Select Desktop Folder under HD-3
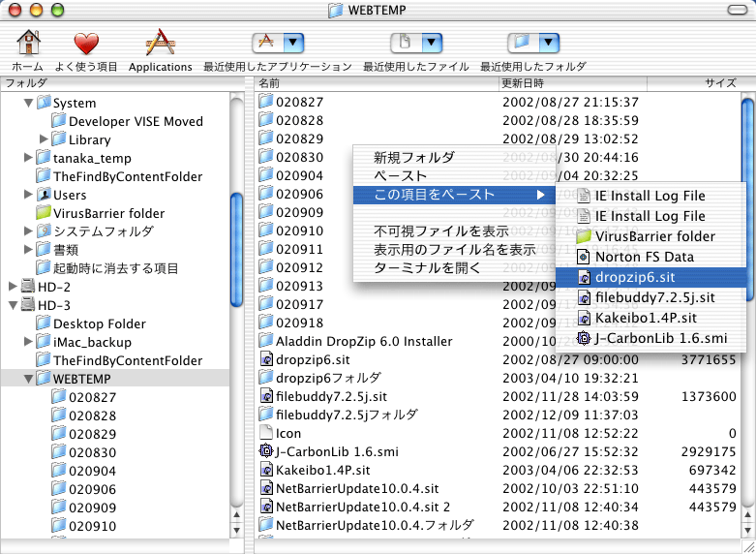This screenshot has height=554, width=756. [100, 323]
